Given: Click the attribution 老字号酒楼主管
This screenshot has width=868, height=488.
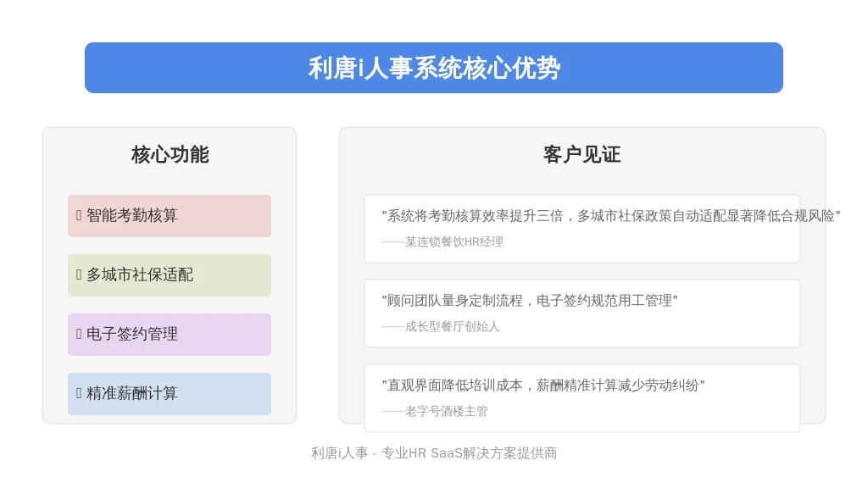Looking at the screenshot, I should 435,411.
